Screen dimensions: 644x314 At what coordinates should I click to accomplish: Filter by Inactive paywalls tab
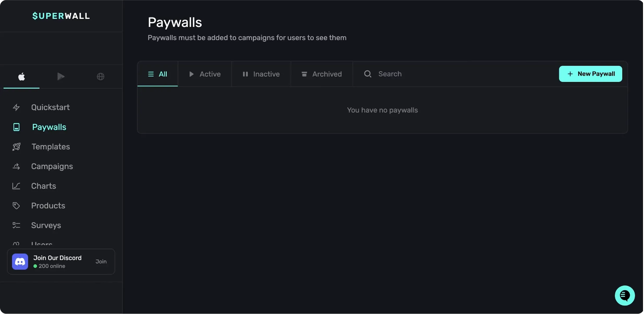[x=261, y=74]
